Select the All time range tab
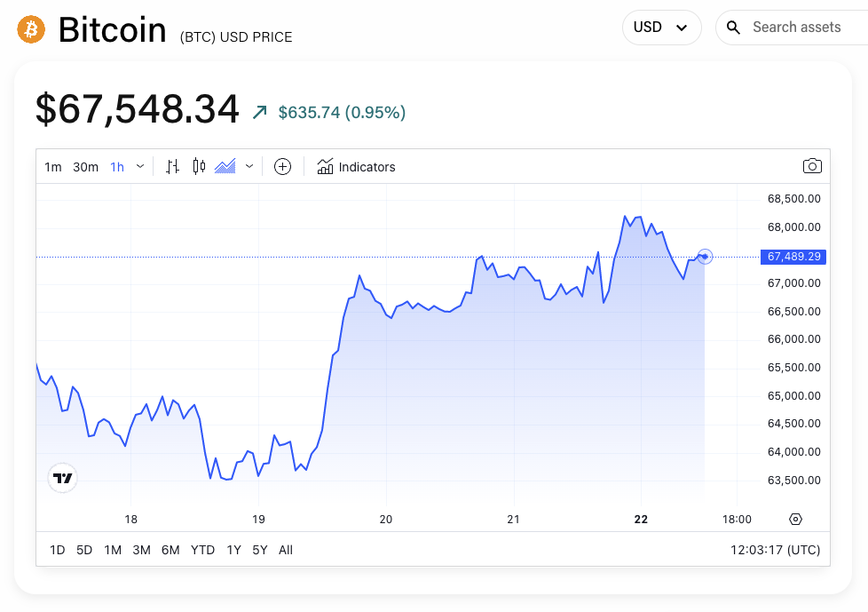This screenshot has height=612, width=868. (285, 550)
